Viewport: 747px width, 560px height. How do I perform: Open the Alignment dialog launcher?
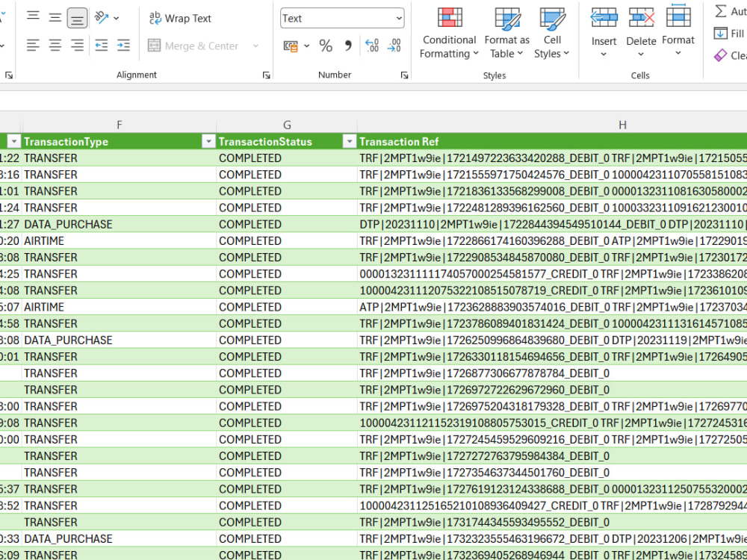[266, 75]
